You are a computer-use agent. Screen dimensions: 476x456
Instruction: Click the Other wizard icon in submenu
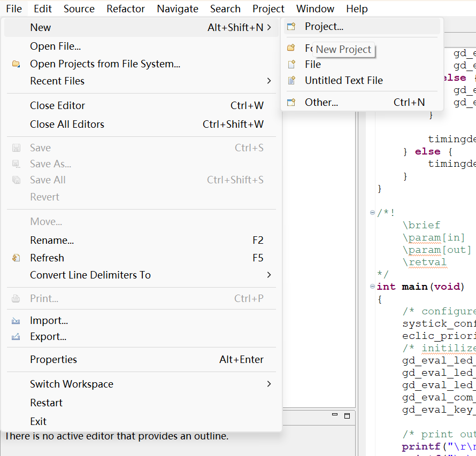coord(291,103)
